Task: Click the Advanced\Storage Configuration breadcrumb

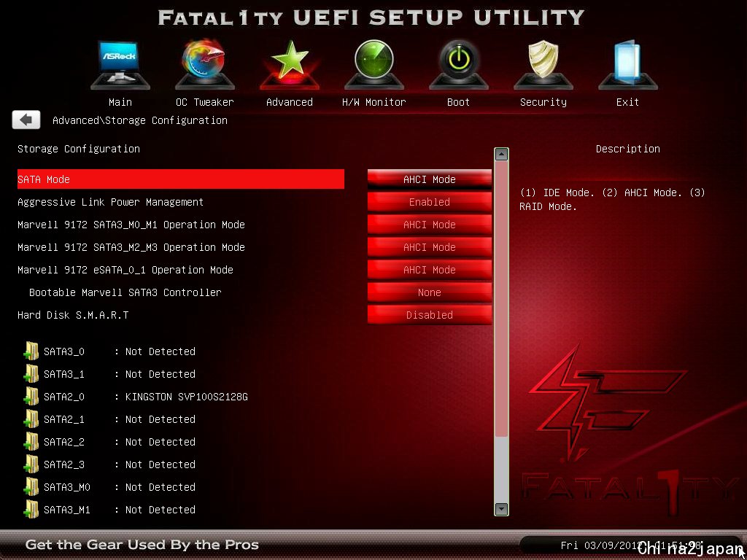Action: click(139, 120)
